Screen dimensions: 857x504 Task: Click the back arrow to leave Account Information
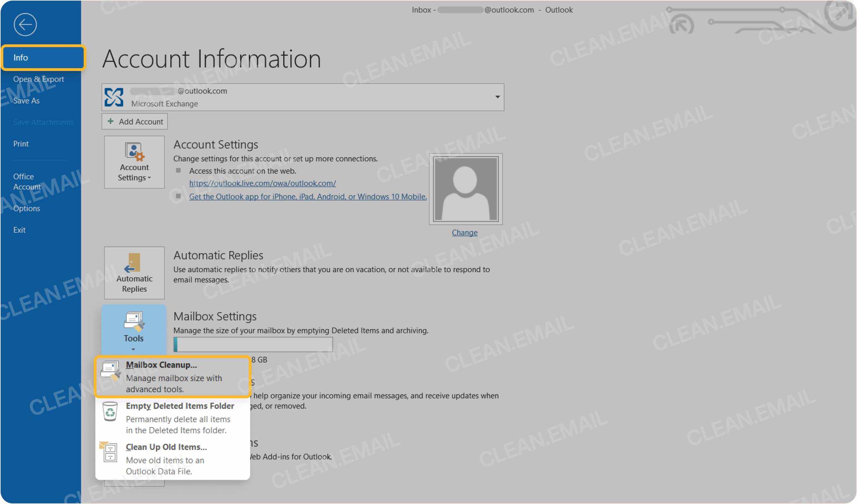[x=26, y=25]
